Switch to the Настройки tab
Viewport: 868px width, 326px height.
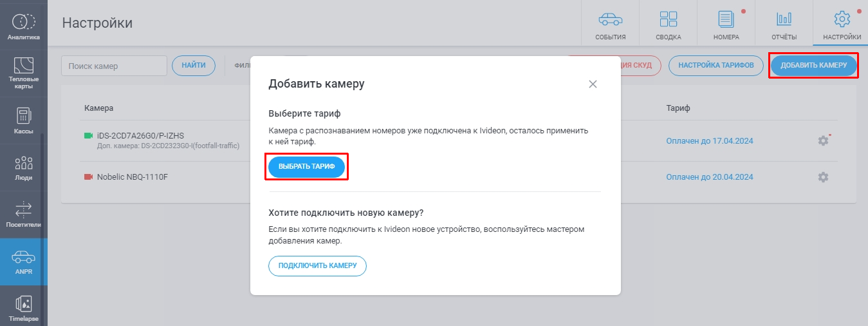(x=842, y=23)
